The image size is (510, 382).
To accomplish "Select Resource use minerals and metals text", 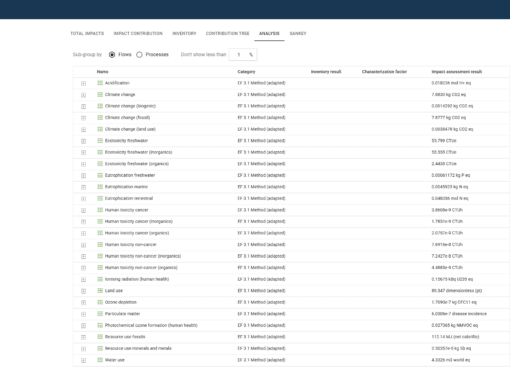I will point(138,348).
